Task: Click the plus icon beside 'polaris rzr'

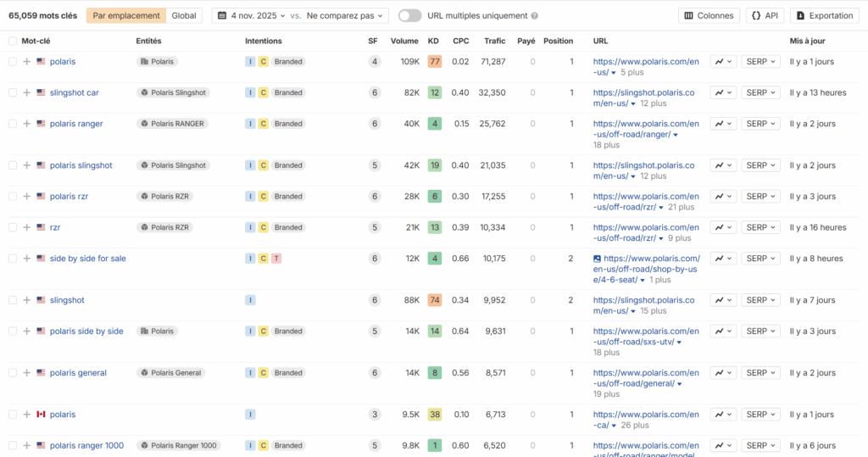Action: (26, 196)
